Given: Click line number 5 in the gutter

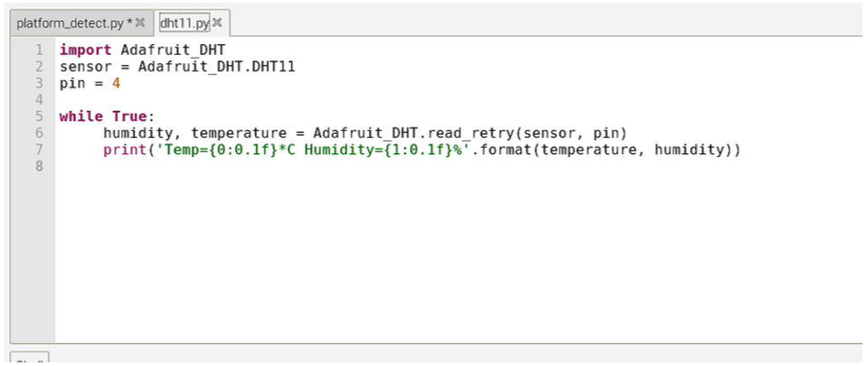Looking at the screenshot, I should pyautogui.click(x=39, y=116).
